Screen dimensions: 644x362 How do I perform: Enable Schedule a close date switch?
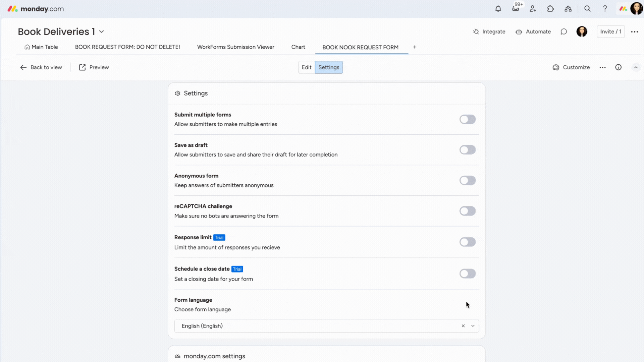468,274
